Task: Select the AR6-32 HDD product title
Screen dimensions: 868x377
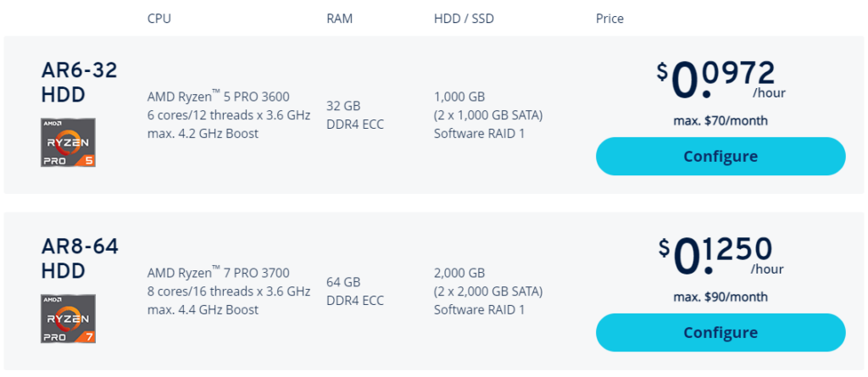Action: (x=79, y=82)
